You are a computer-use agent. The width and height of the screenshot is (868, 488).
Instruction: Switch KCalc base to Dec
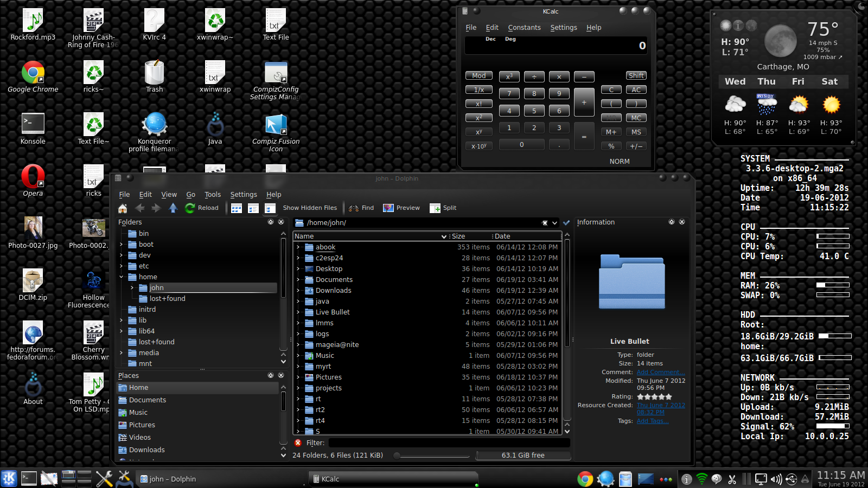490,39
